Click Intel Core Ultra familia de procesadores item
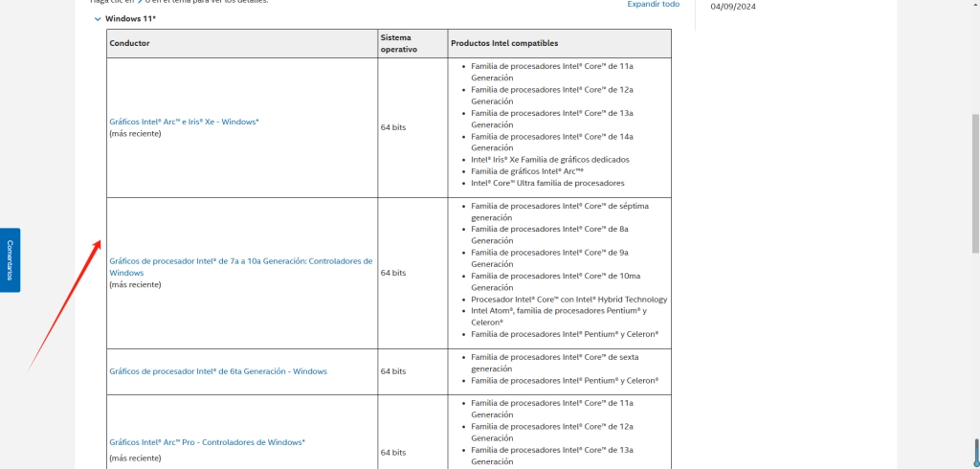The height and width of the screenshot is (469, 980). click(x=547, y=183)
